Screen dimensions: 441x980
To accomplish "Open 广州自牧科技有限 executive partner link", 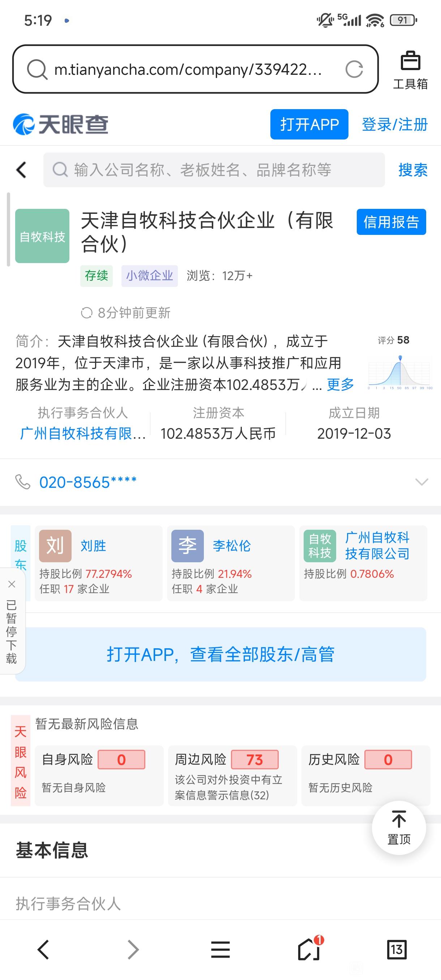I will click(83, 433).
